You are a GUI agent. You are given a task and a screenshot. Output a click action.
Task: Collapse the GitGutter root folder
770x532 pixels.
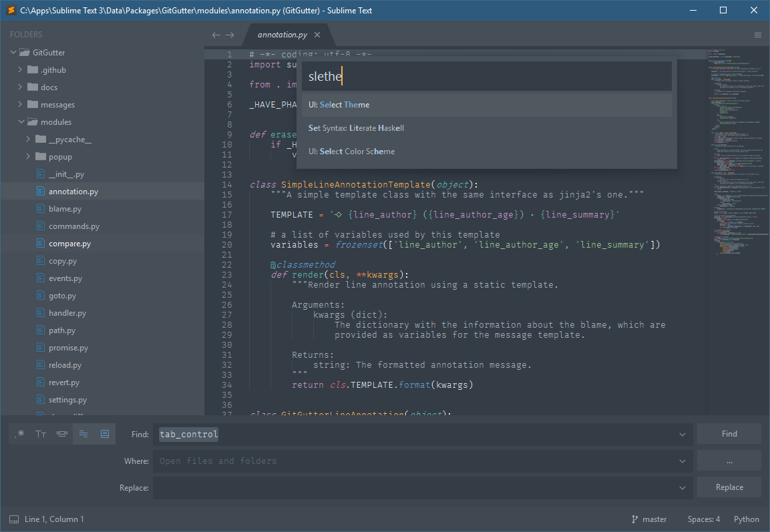click(13, 52)
